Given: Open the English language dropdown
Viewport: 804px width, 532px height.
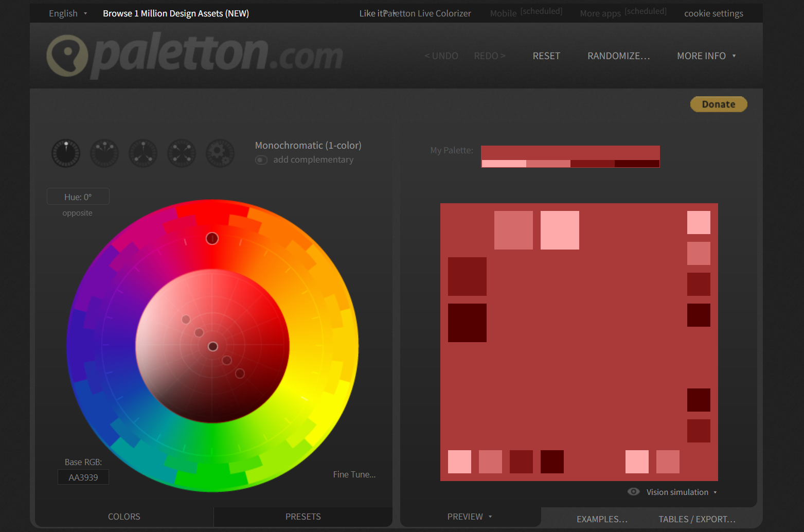Looking at the screenshot, I should pos(68,13).
